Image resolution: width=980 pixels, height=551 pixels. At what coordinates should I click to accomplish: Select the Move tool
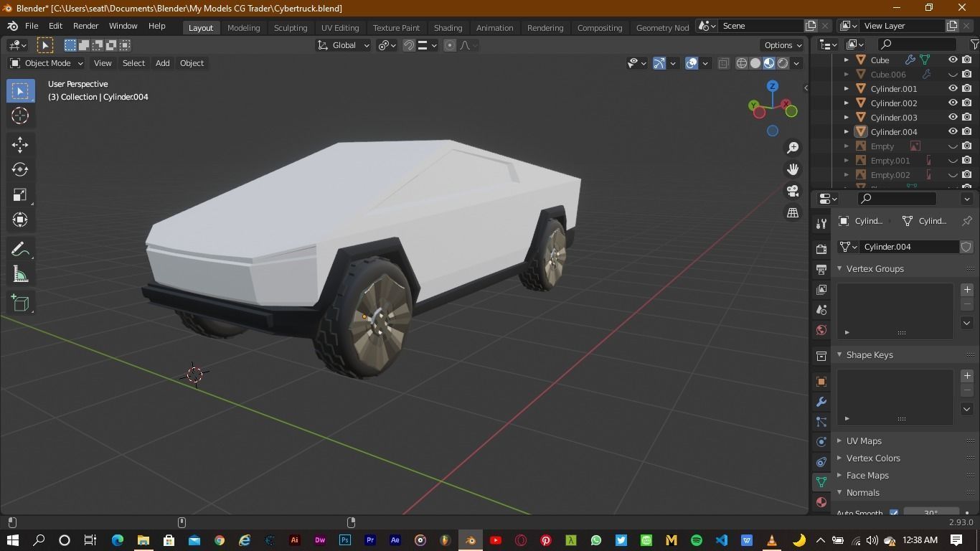point(20,145)
